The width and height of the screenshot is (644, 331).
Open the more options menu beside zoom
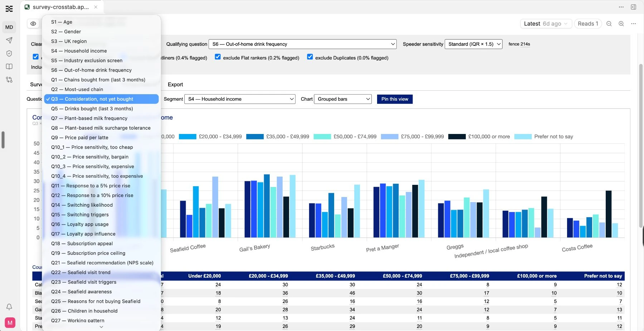pyautogui.click(x=633, y=24)
